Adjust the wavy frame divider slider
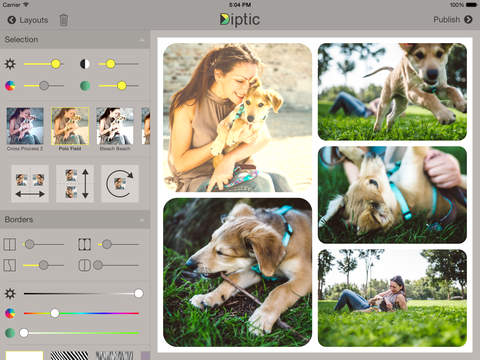The height and width of the screenshot is (360, 480). point(43,265)
